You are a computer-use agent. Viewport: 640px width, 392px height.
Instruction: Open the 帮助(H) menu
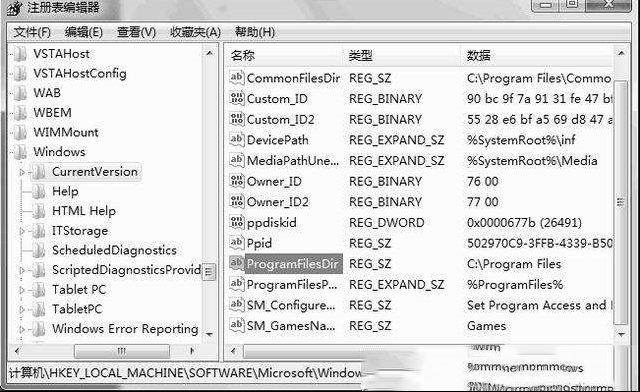click(255, 32)
